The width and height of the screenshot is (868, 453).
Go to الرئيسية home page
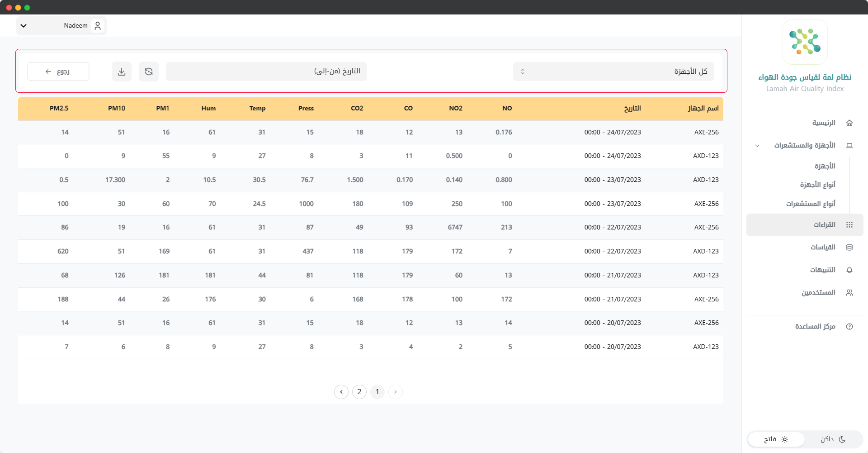824,123
